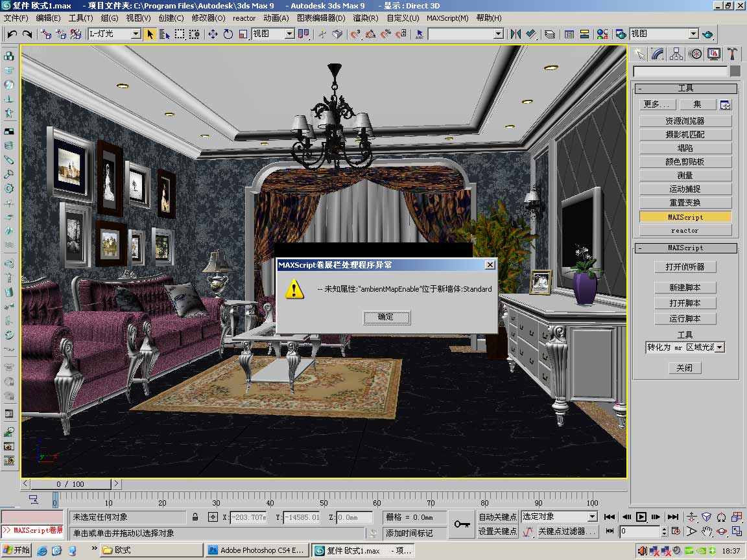Switch to the Utilities hammer panel
747x560 pixels.
[732, 54]
